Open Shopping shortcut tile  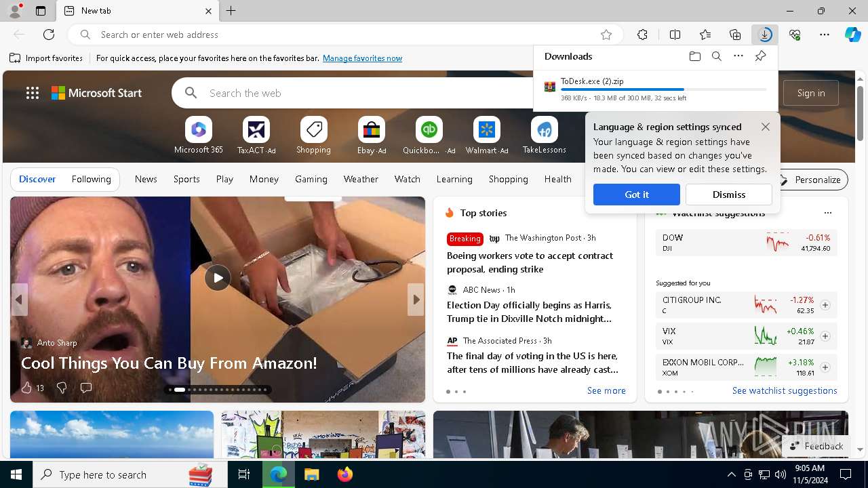click(313, 136)
